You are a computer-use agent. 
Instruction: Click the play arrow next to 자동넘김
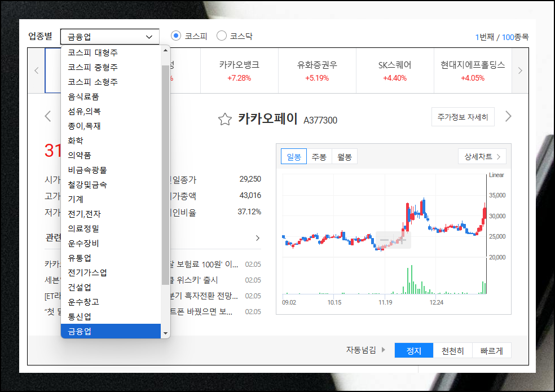[384, 350]
